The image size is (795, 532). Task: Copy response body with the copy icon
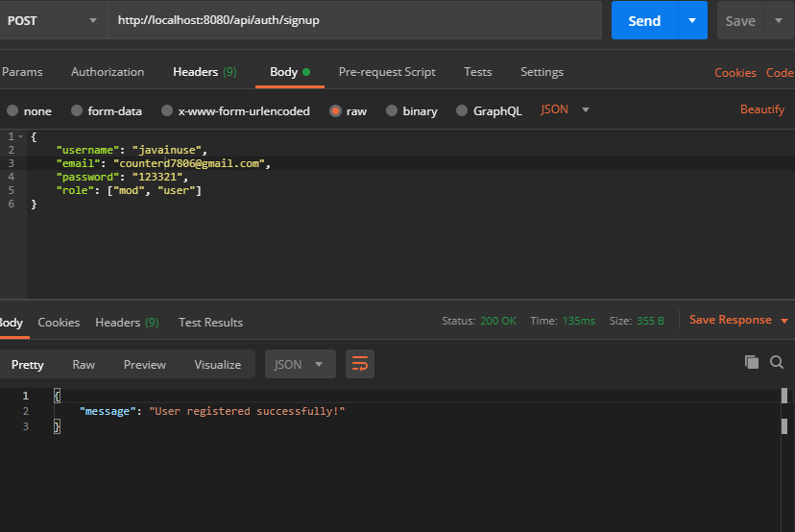tap(752, 362)
